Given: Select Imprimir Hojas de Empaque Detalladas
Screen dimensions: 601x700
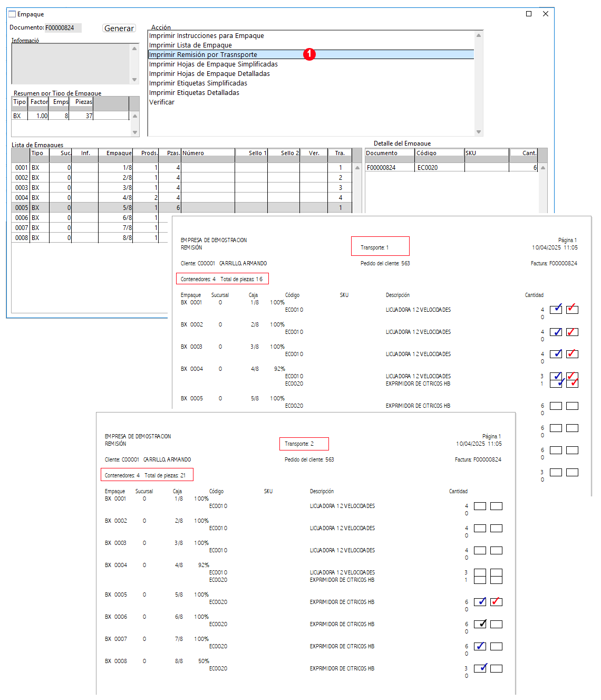Looking at the screenshot, I should coord(311,74).
